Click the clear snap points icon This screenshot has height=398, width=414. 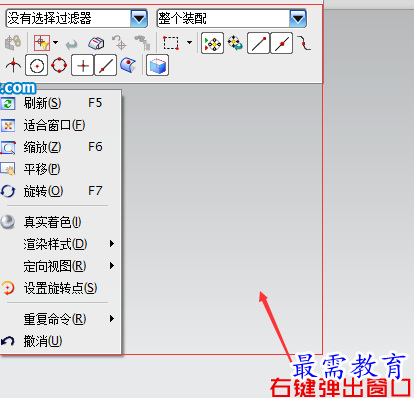pyautogui.click(x=235, y=43)
